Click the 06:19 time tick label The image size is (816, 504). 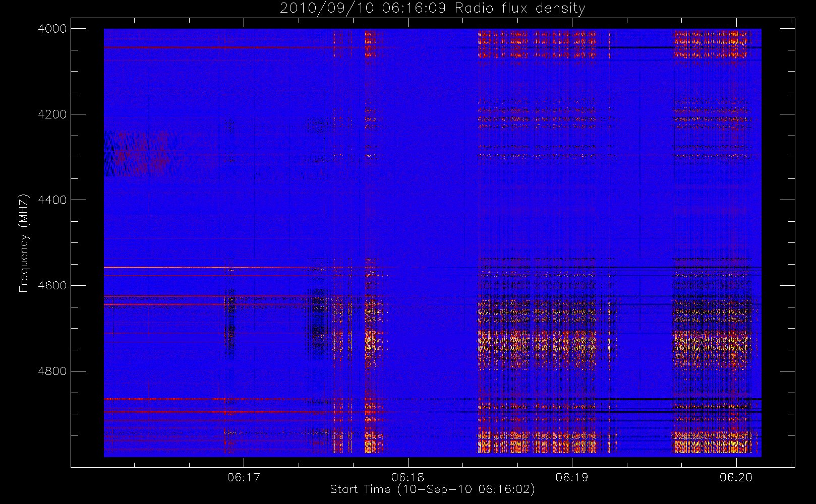[x=572, y=477]
